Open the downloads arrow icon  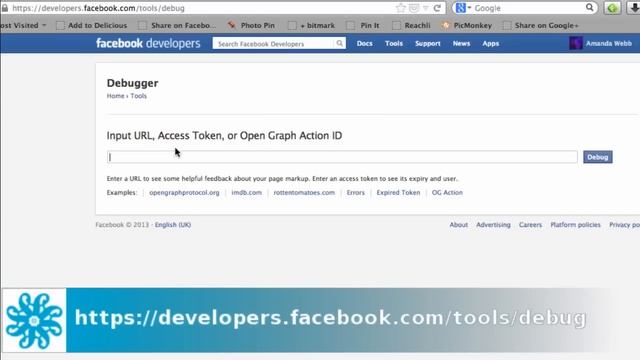coord(634,8)
